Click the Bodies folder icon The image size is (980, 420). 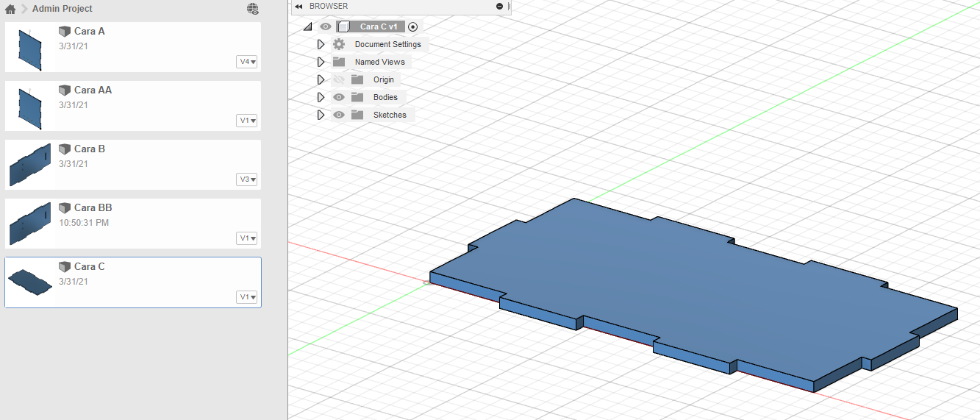[x=357, y=97]
